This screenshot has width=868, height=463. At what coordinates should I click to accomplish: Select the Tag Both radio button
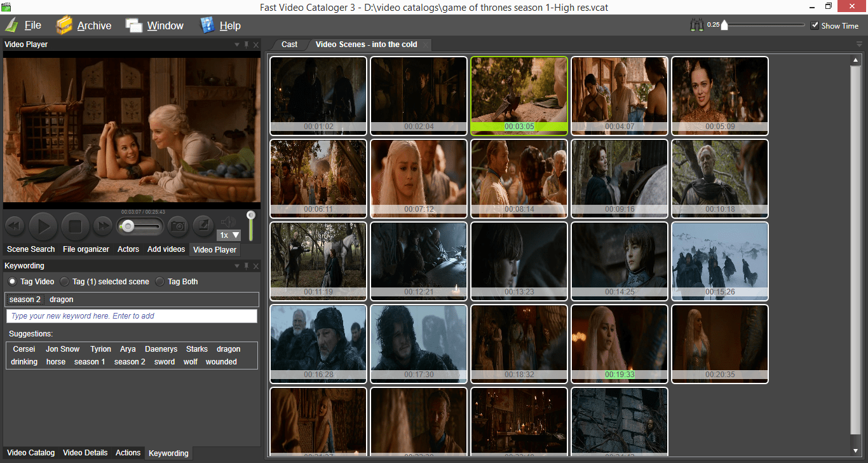(x=159, y=282)
